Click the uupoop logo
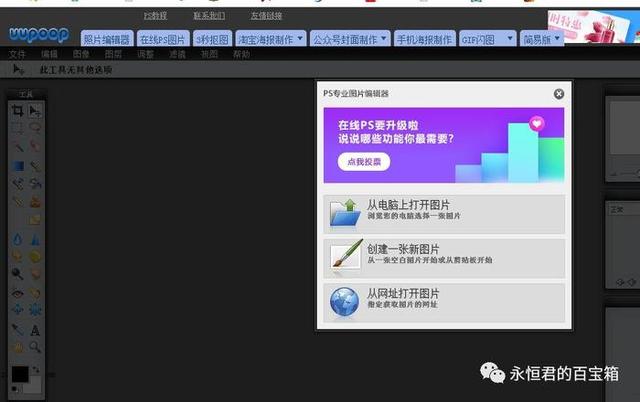Viewport: 640px width, 402px height. point(39,34)
